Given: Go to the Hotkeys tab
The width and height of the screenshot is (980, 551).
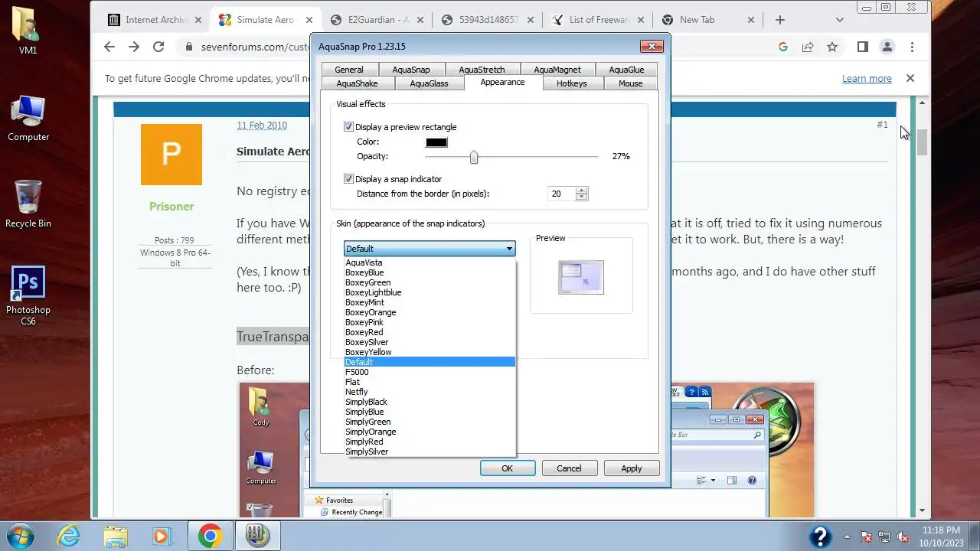Looking at the screenshot, I should (x=572, y=83).
